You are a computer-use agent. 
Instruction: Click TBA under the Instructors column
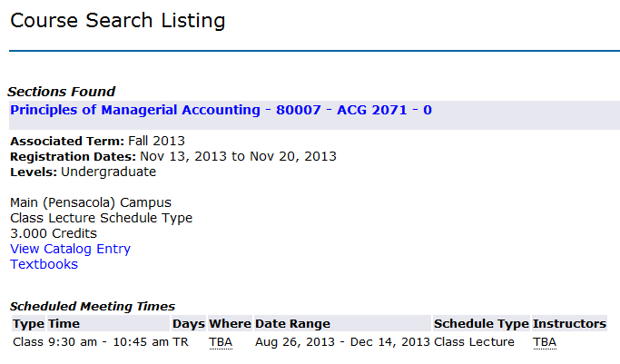545,342
